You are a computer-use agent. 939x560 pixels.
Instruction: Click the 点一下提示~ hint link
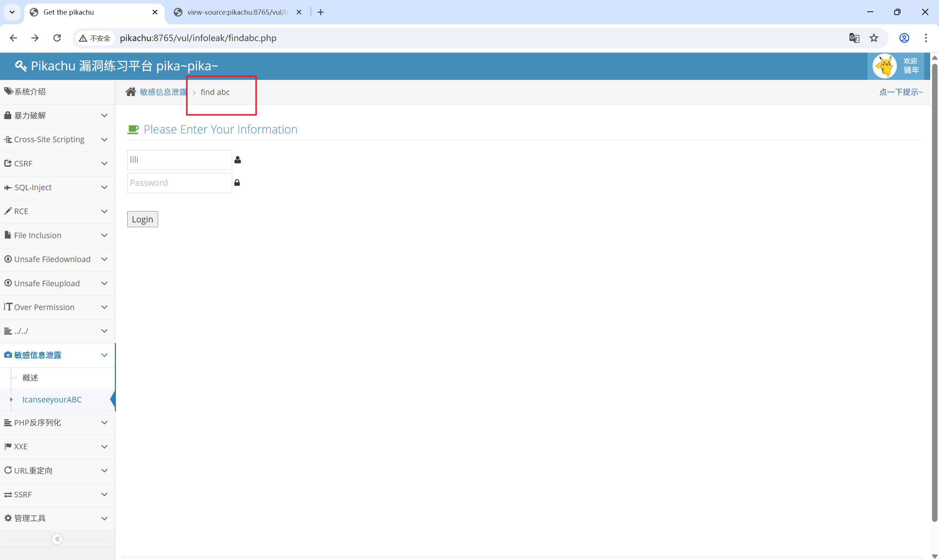pyautogui.click(x=900, y=92)
